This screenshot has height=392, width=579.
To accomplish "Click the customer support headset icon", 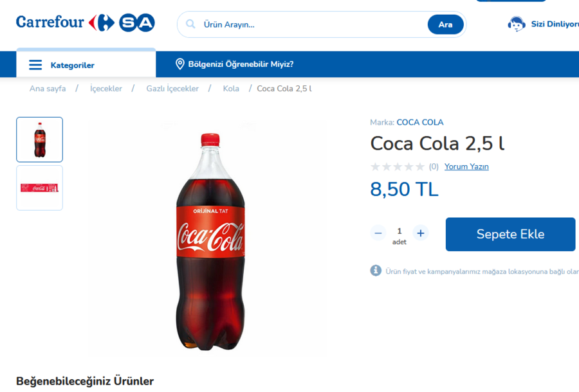I will tap(517, 24).
